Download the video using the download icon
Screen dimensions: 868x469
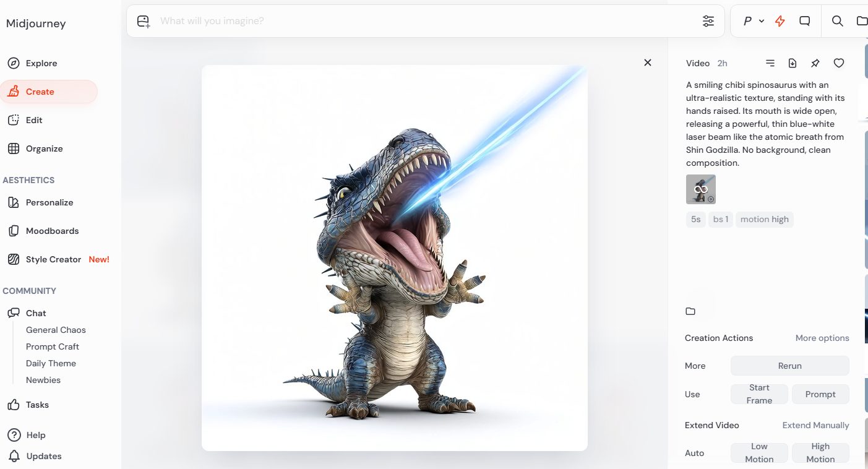click(793, 63)
